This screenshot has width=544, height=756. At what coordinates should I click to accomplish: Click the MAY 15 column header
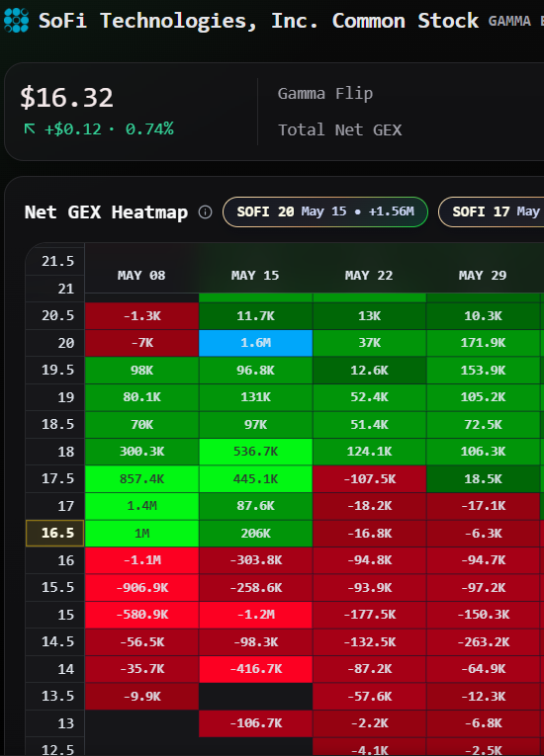(x=255, y=276)
